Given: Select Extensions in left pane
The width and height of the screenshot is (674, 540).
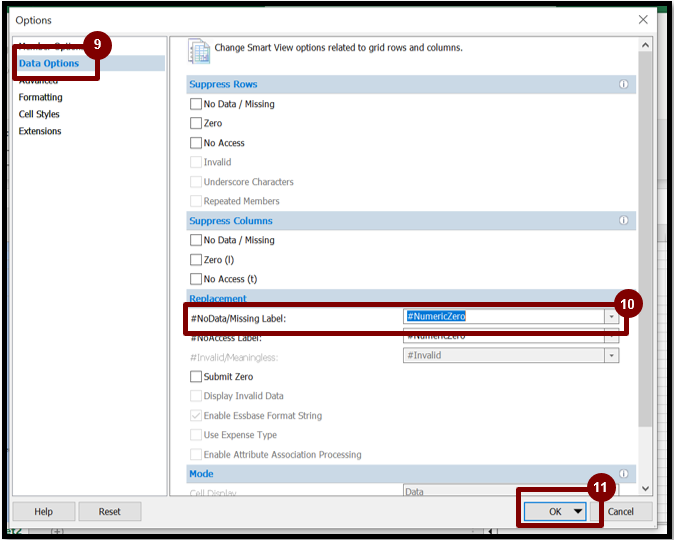Looking at the screenshot, I should 40,131.
